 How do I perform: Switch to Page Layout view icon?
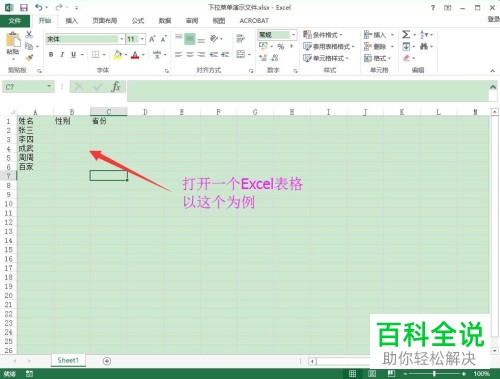pos(372,374)
